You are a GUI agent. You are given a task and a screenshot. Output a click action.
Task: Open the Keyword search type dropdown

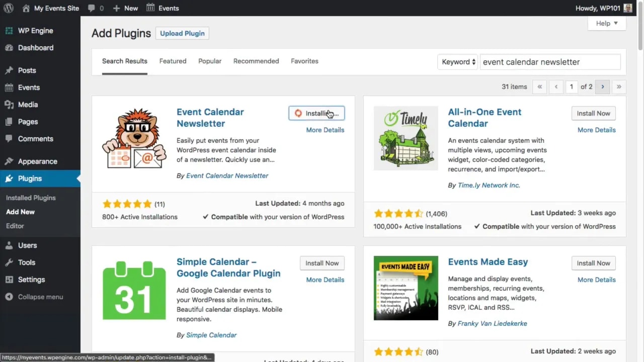click(x=458, y=62)
